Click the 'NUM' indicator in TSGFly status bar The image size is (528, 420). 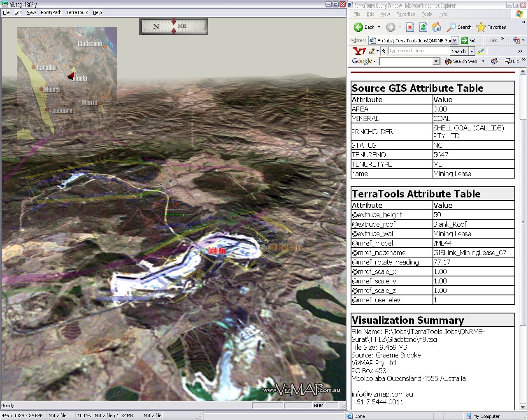click(x=319, y=406)
